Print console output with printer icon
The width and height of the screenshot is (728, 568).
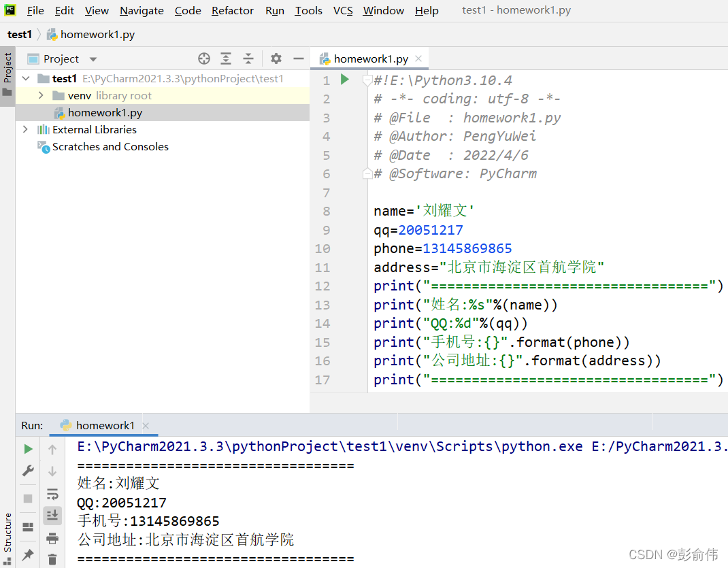click(52, 538)
